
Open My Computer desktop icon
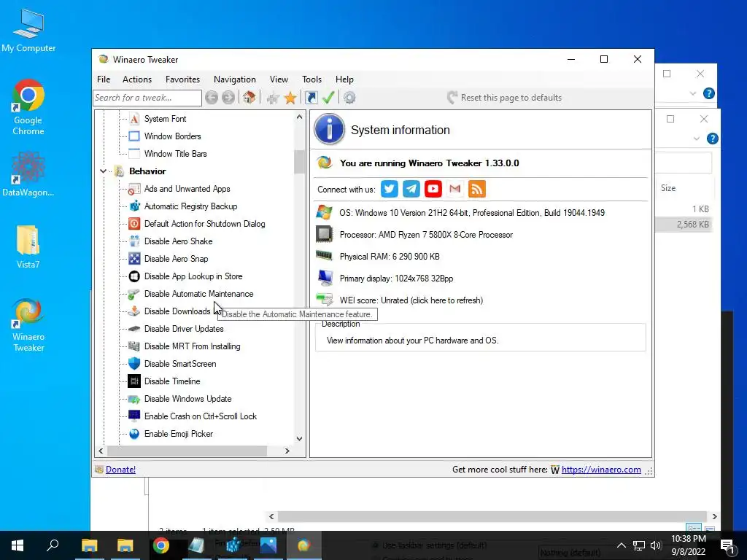pos(28,30)
